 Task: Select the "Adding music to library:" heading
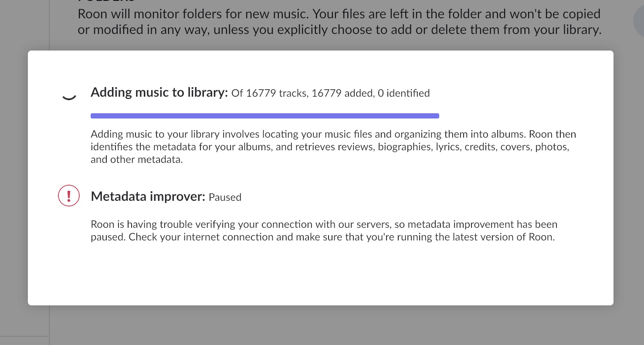click(x=159, y=92)
